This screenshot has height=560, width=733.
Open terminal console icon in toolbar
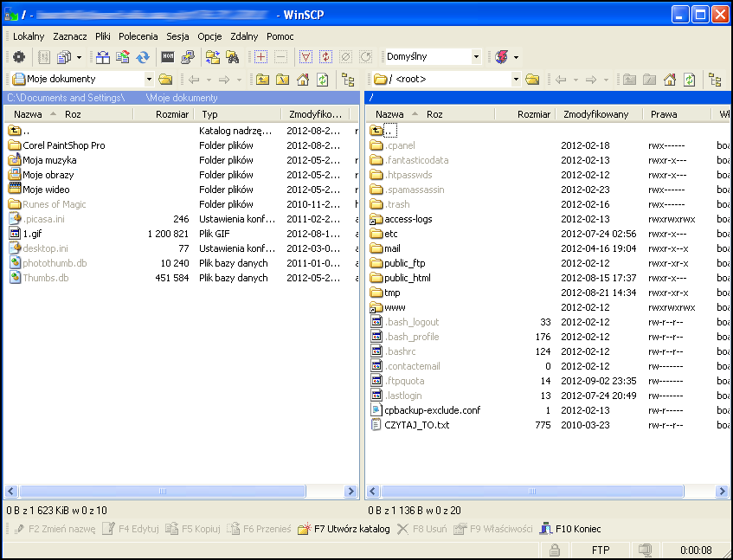[x=167, y=57]
